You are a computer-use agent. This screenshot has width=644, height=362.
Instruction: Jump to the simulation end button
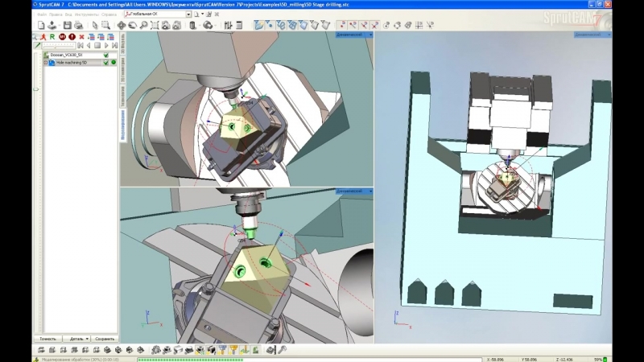[x=114, y=46]
